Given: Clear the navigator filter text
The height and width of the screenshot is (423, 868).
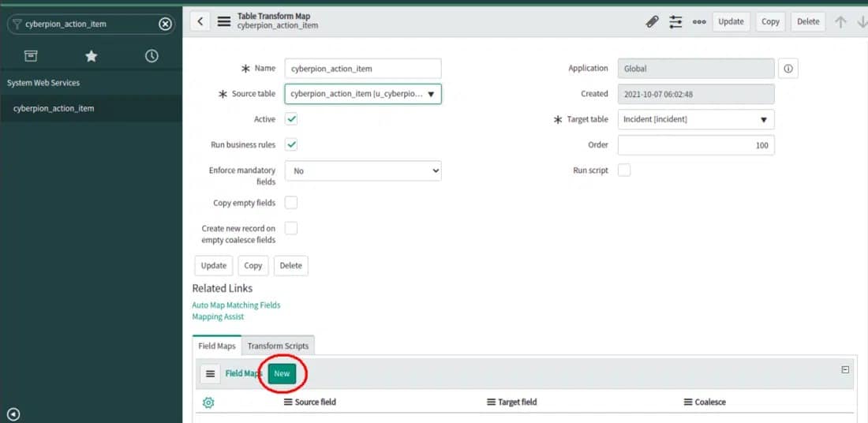Looking at the screenshot, I should (165, 24).
